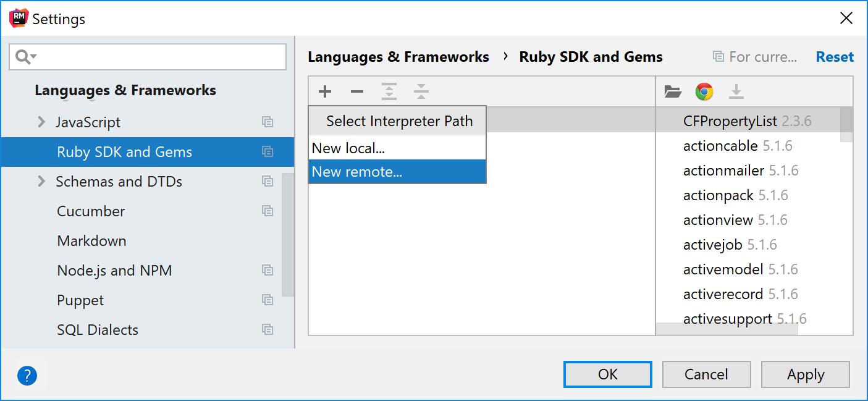Expand the JavaScript tree node

[x=41, y=122]
